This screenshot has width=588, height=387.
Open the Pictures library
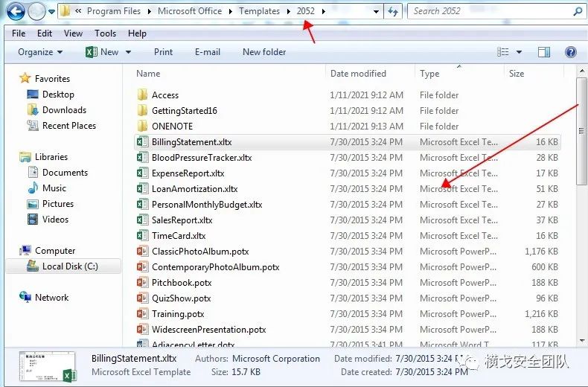pyautogui.click(x=58, y=204)
